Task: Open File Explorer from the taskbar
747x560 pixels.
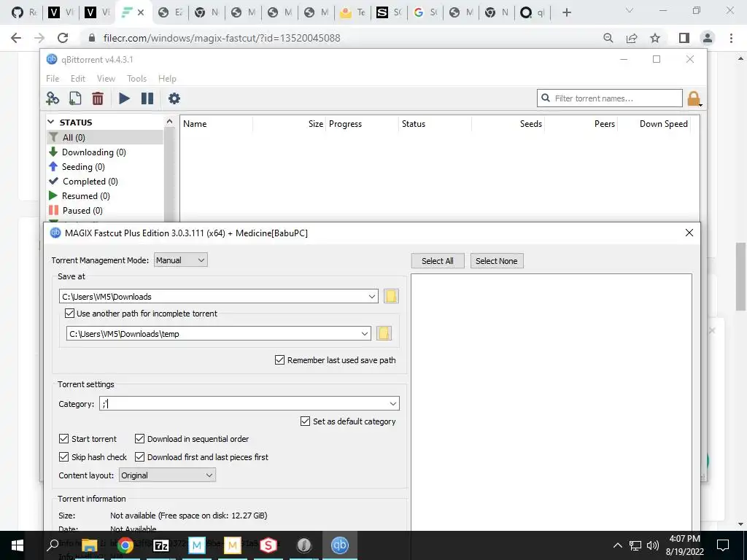Action: pyautogui.click(x=89, y=545)
